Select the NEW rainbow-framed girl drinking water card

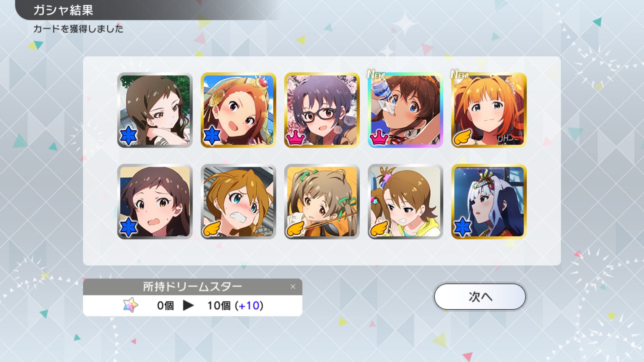(406, 110)
